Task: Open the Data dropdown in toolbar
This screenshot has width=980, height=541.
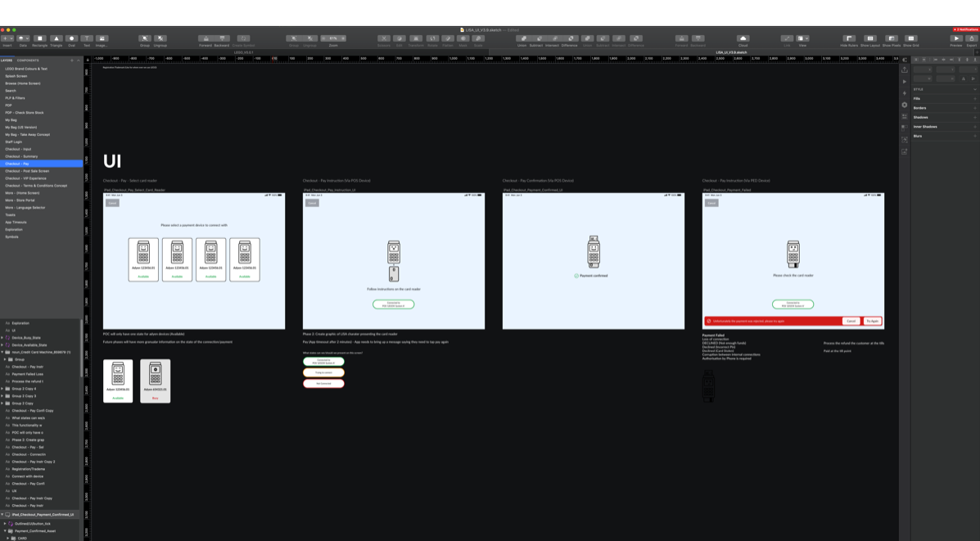Action: pos(23,38)
